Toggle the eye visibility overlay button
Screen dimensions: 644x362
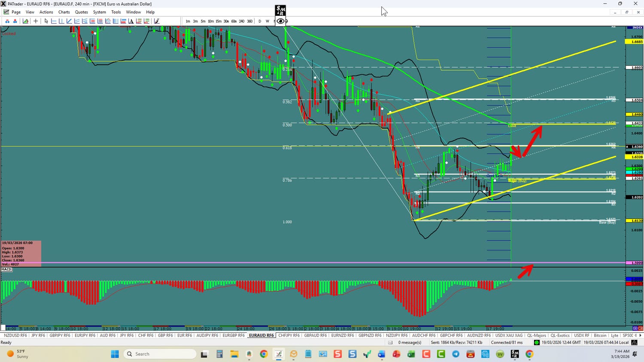click(x=280, y=21)
